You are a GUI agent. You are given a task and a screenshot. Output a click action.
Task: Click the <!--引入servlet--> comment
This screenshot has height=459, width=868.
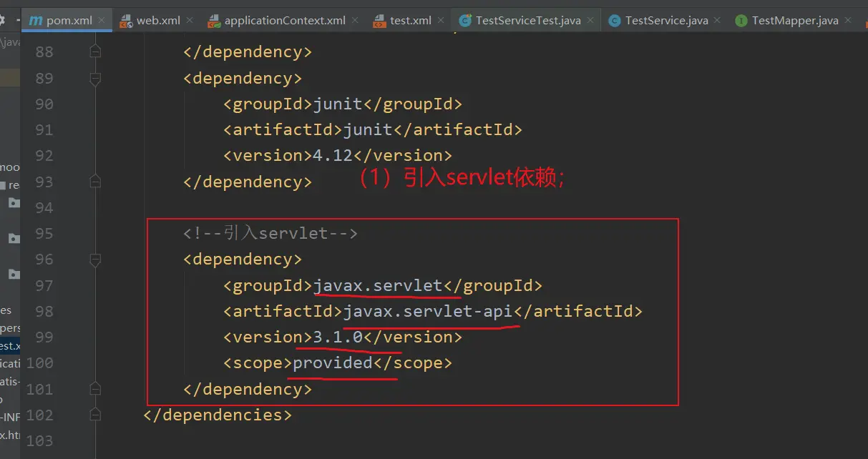[270, 233]
